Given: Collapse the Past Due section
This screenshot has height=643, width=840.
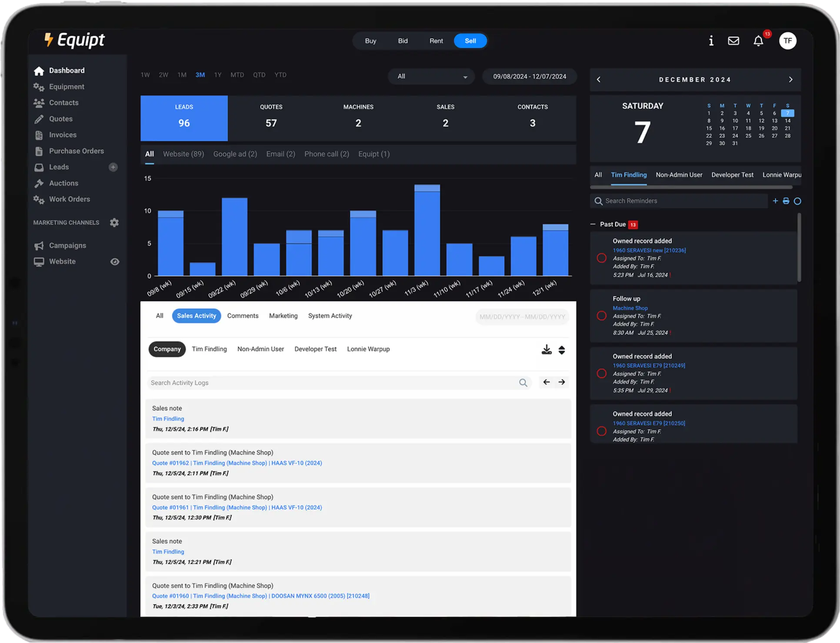Looking at the screenshot, I should [x=593, y=224].
